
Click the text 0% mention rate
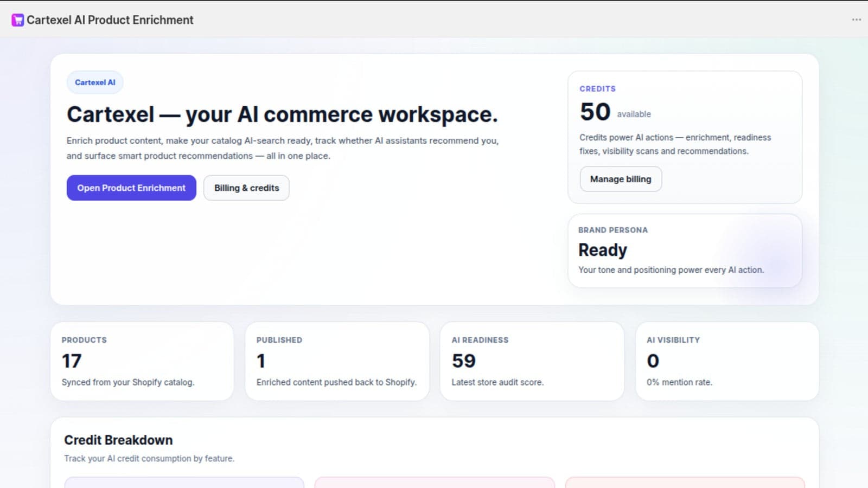[x=679, y=382]
